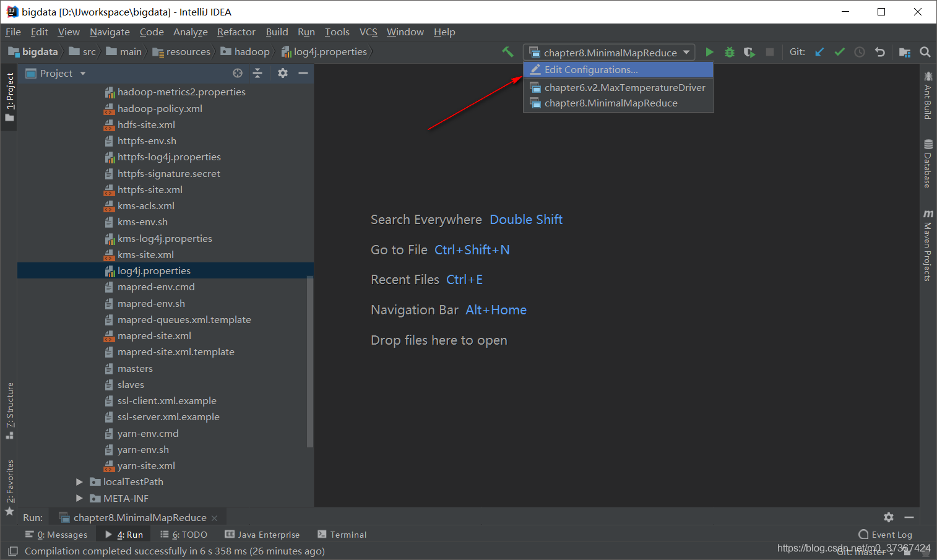The width and height of the screenshot is (937, 560).
Task: Select chapter8.MinimalMapReduce run tab
Action: [139, 517]
